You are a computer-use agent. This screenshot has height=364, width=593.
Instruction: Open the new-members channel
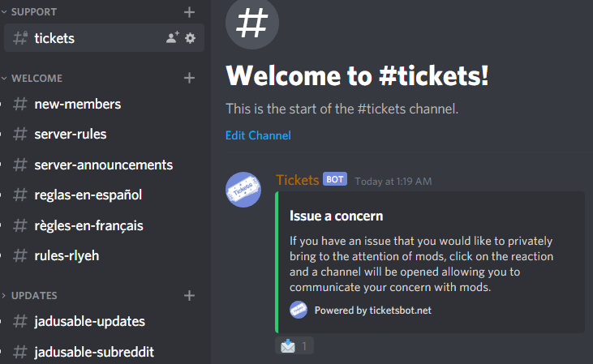(x=77, y=104)
